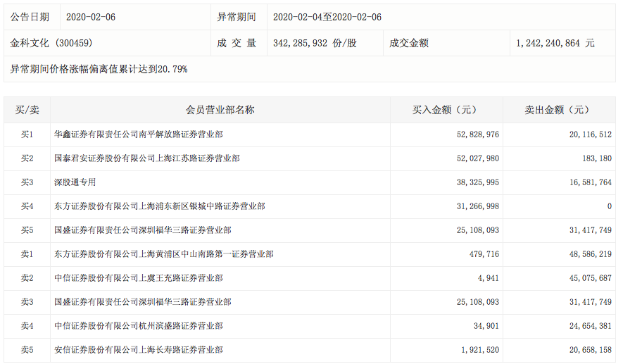This screenshot has width=623, height=364.
Task: Open the 华鑫证券南平解放路 branch link
Action: (139, 134)
